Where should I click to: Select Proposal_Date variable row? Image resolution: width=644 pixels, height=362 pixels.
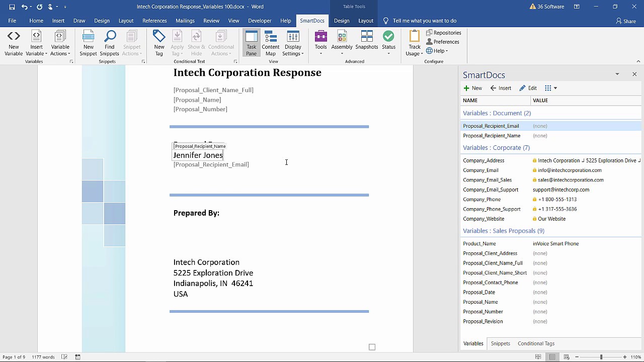coord(551,292)
